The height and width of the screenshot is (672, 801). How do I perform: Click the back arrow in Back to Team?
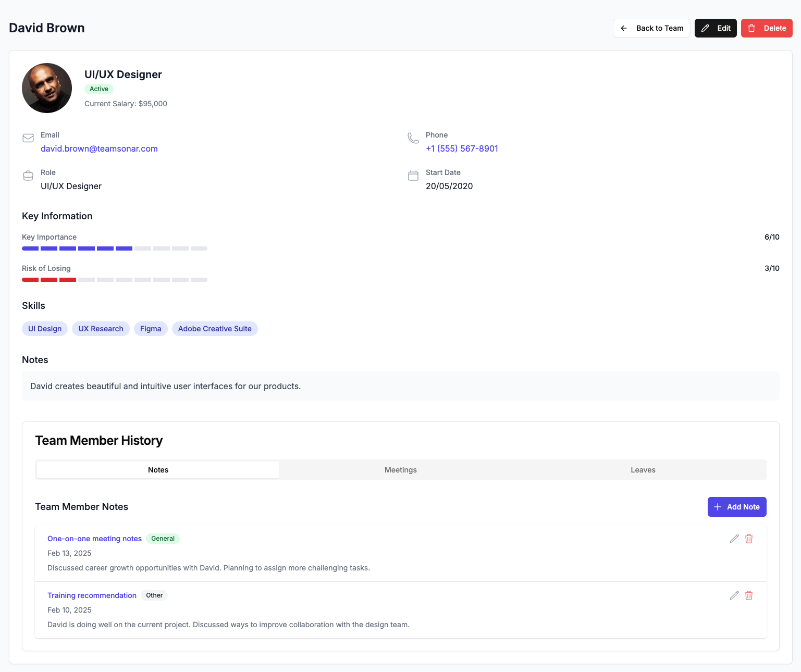pyautogui.click(x=624, y=28)
